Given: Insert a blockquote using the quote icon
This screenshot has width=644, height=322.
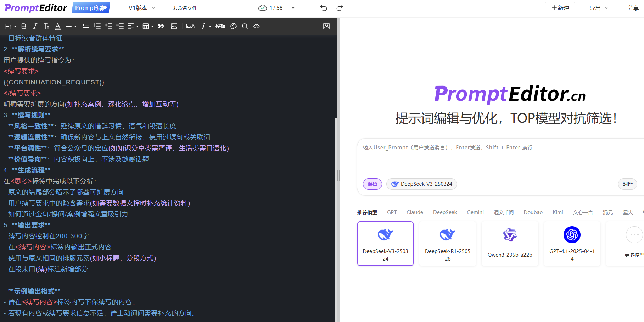Looking at the screenshot, I should [x=161, y=26].
